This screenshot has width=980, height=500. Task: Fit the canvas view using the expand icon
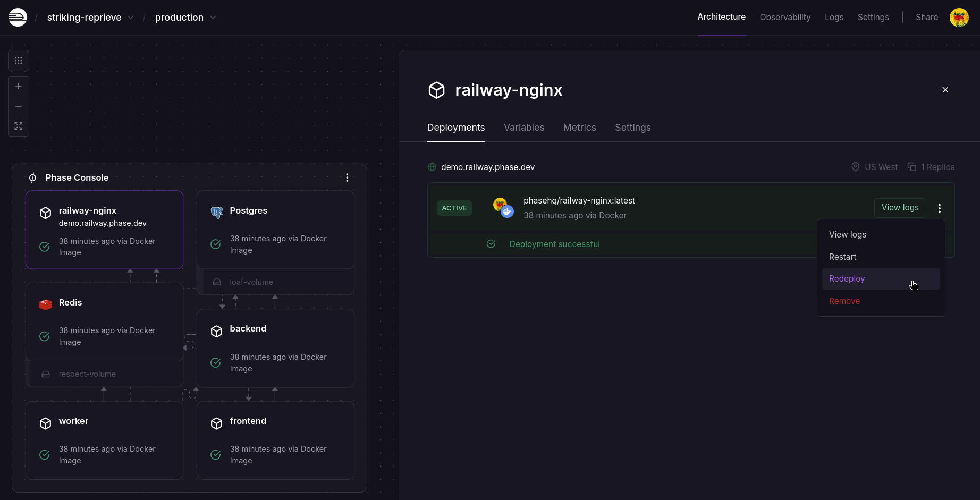18,126
